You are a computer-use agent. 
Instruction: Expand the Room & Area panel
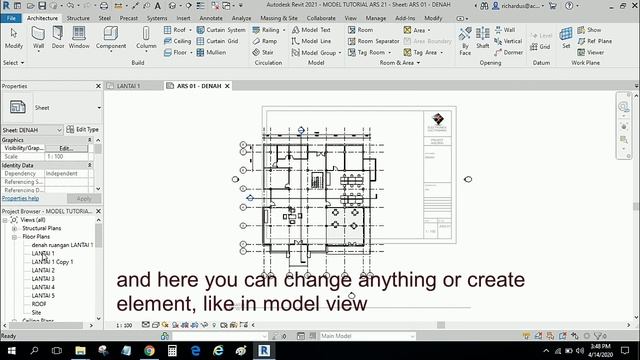[x=400, y=63]
